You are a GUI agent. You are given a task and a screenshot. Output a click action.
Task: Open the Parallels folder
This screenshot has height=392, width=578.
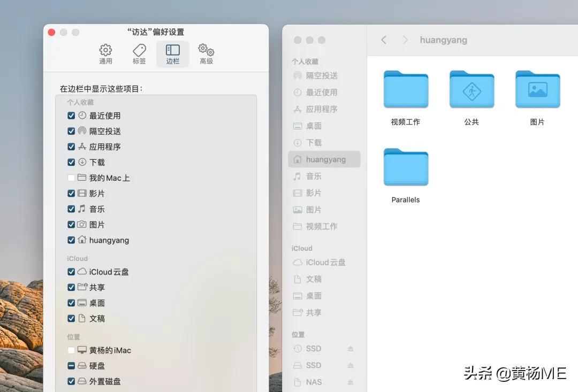pyautogui.click(x=406, y=167)
